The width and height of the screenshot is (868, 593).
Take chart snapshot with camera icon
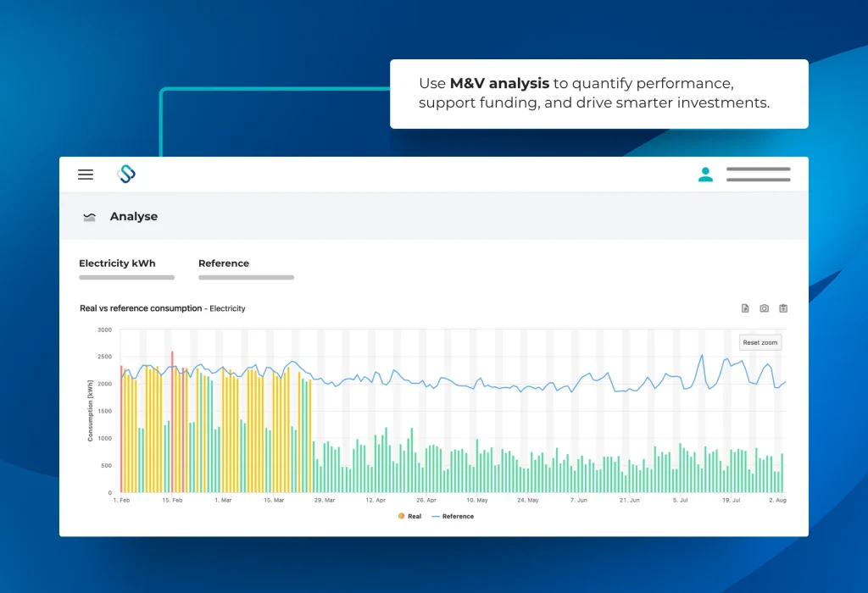(764, 308)
